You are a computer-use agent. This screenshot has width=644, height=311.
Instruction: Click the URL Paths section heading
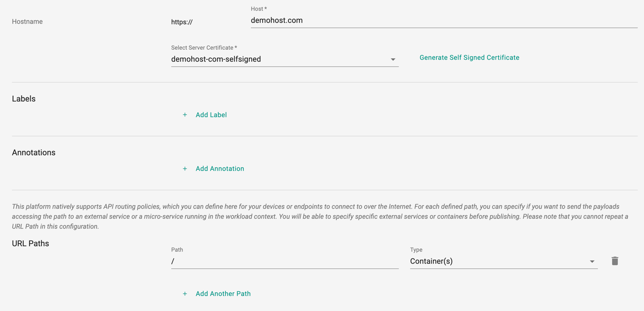30,243
